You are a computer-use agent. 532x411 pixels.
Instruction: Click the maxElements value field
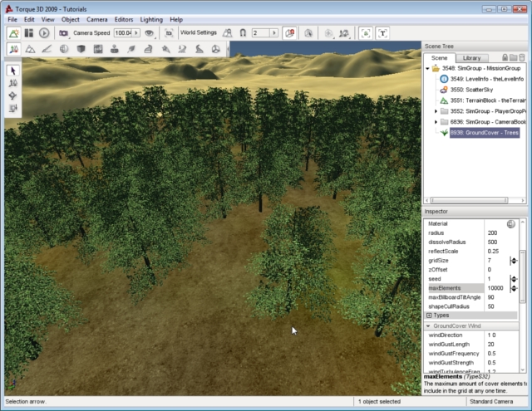tap(497, 288)
